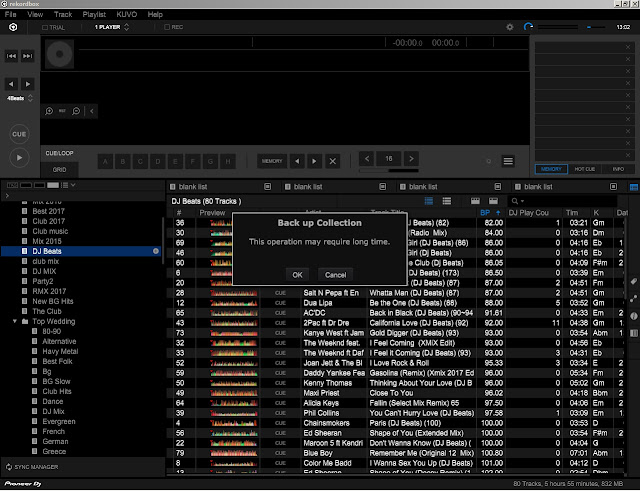Viewport: 640px width, 491px height.
Task: Click the track list search field
Action: point(567,201)
